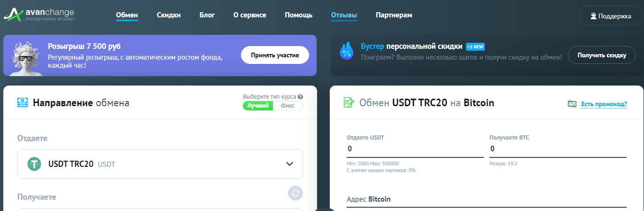Open the Отзывы menu tab
The height and width of the screenshot is (211, 644).
344,15
